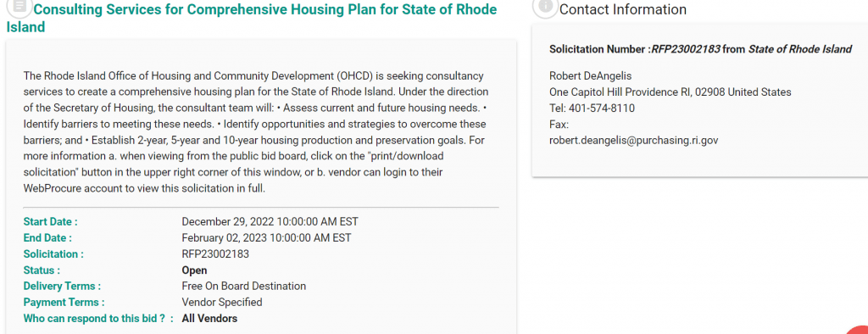Open the Consulting Services for Comprehensive Housing Plan title

tap(251, 18)
